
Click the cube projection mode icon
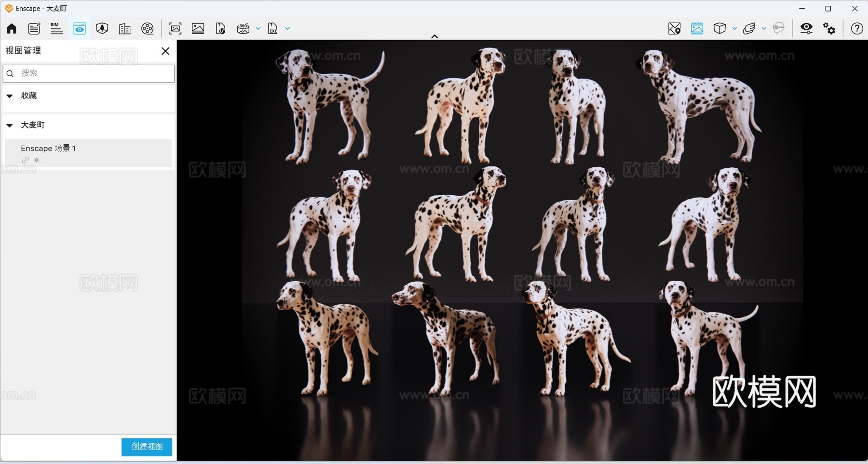pyautogui.click(x=719, y=28)
